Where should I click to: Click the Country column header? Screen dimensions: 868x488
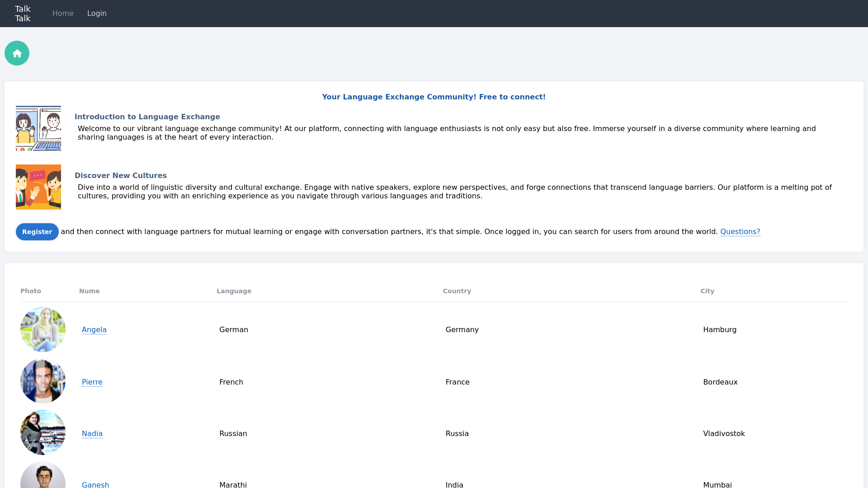(x=457, y=291)
